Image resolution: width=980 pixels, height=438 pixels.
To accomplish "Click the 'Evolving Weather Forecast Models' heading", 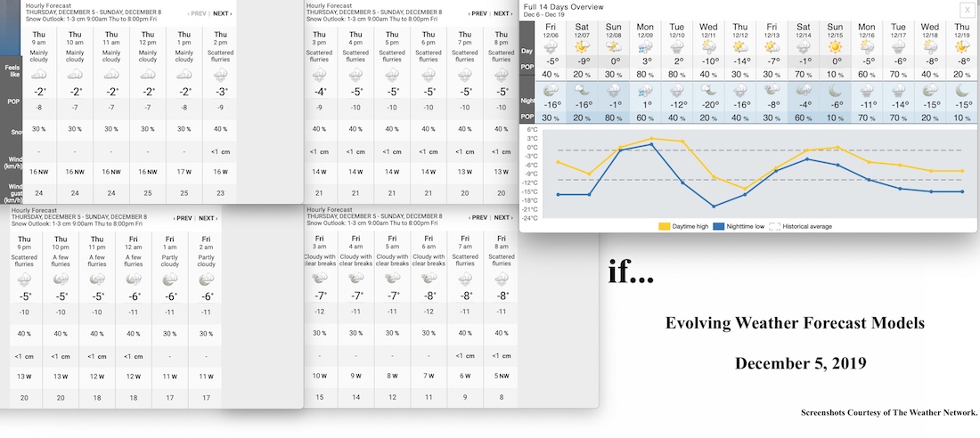I will pyautogui.click(x=795, y=323).
